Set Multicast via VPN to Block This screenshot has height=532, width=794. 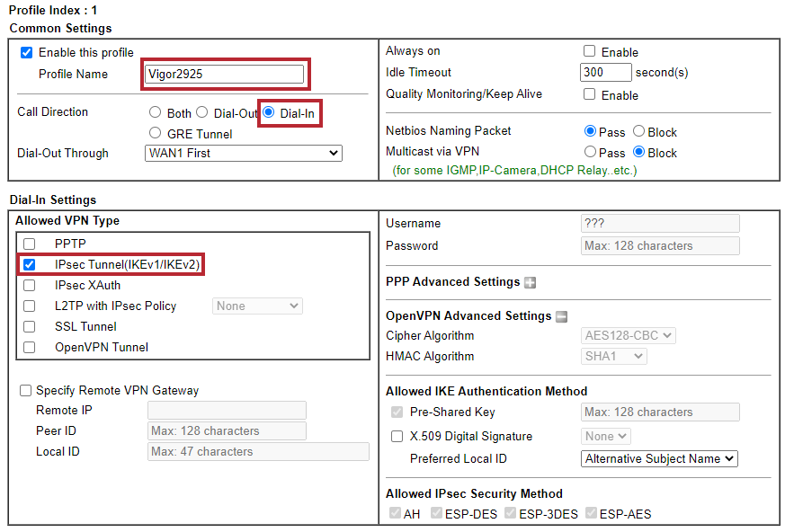coord(639,151)
